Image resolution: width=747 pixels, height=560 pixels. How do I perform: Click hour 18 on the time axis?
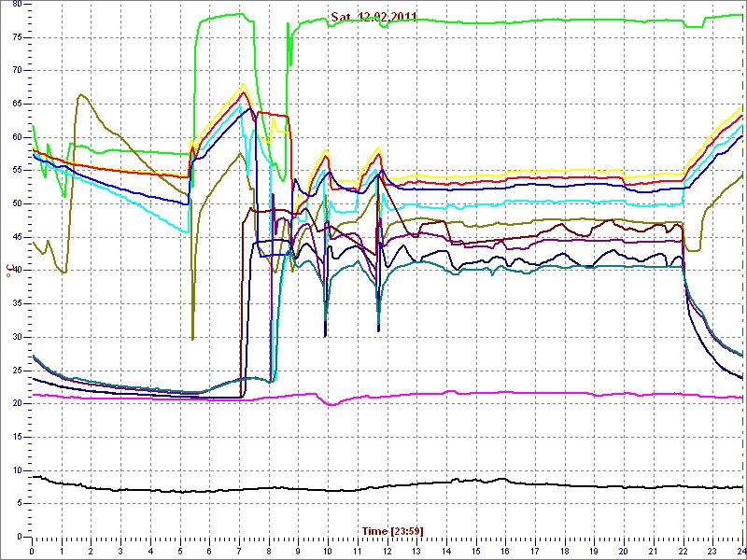[564, 552]
